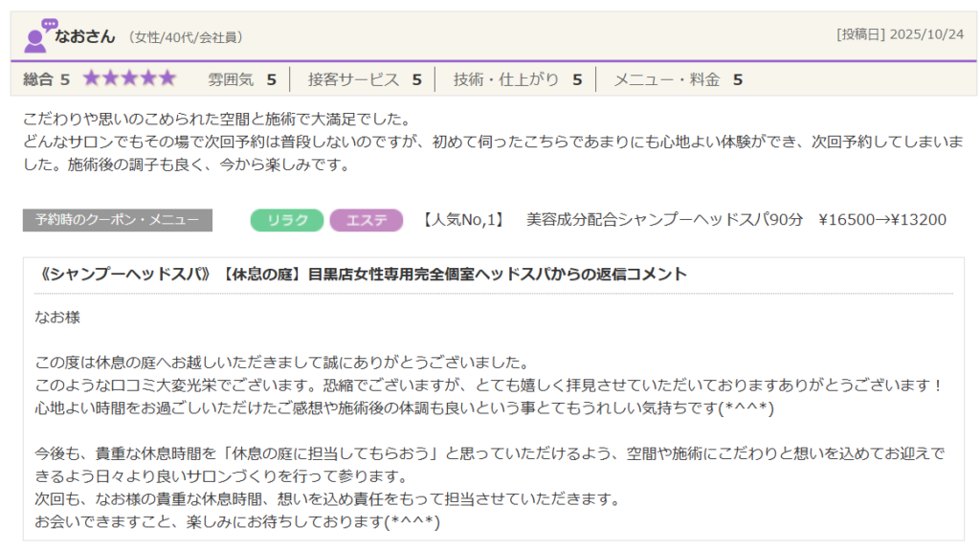Image resolution: width=980 pixels, height=551 pixels.
Task: Select the green リラク tag
Action: click(287, 220)
